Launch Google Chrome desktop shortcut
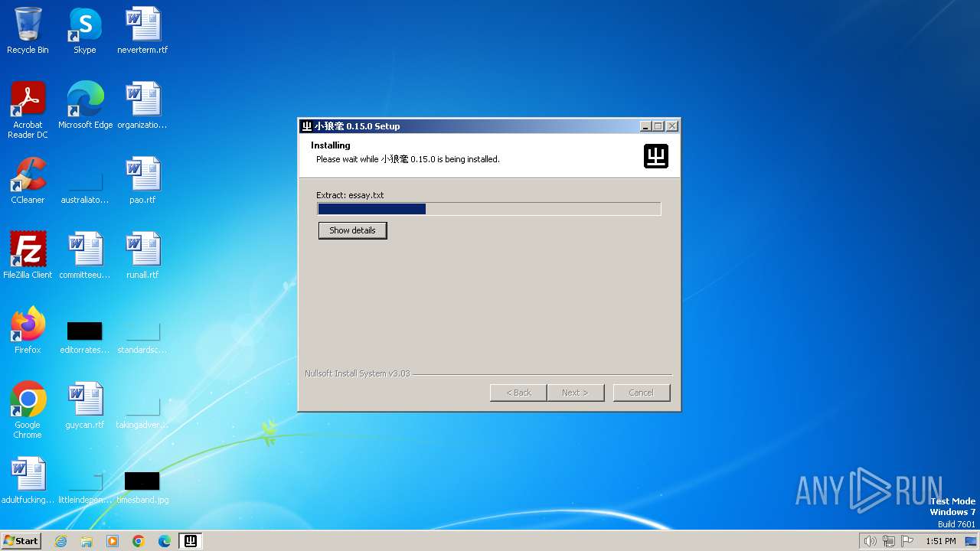This screenshot has width=980, height=551. coord(28,410)
